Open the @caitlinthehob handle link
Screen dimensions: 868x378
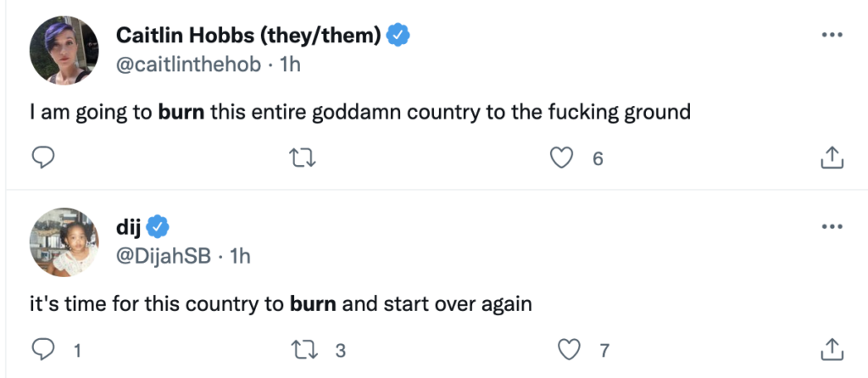coord(183,64)
